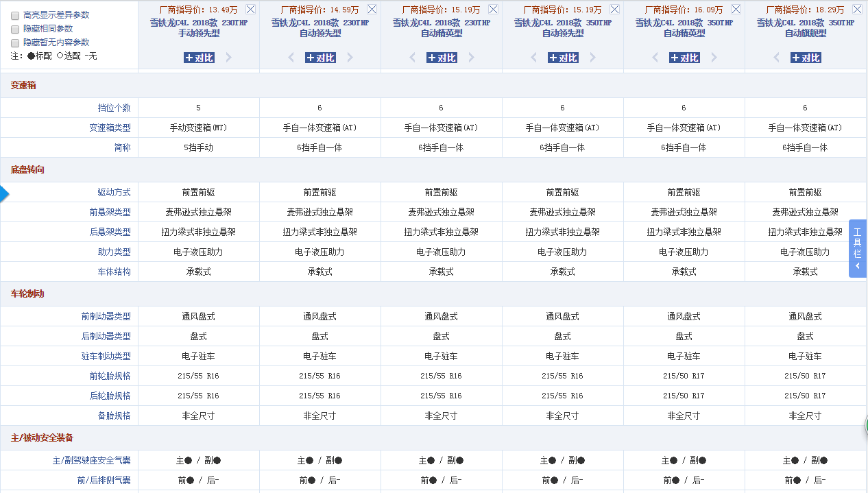Open 雪铁龙C4L 350THP 自动旗舰型 model link
868x493 pixels.
point(806,27)
